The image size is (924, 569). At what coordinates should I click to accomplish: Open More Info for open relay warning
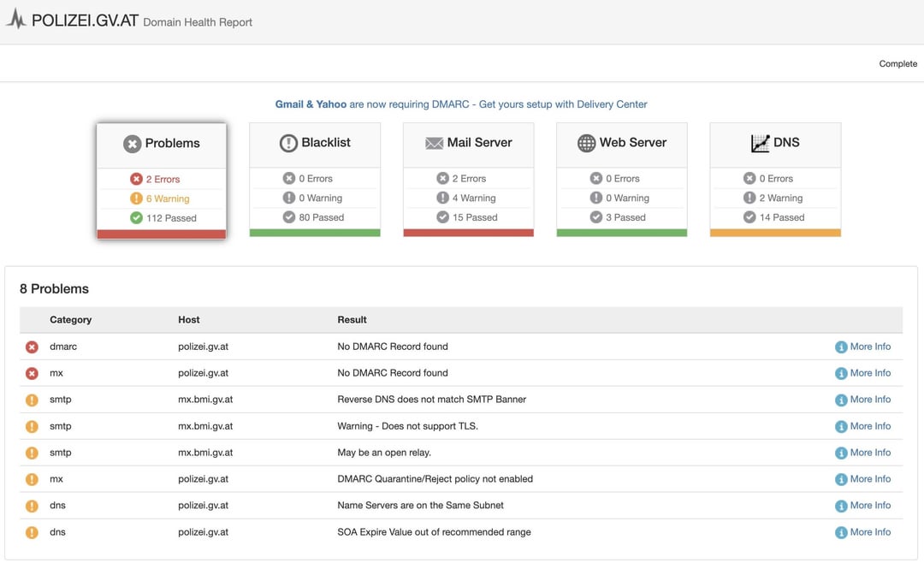pos(870,453)
